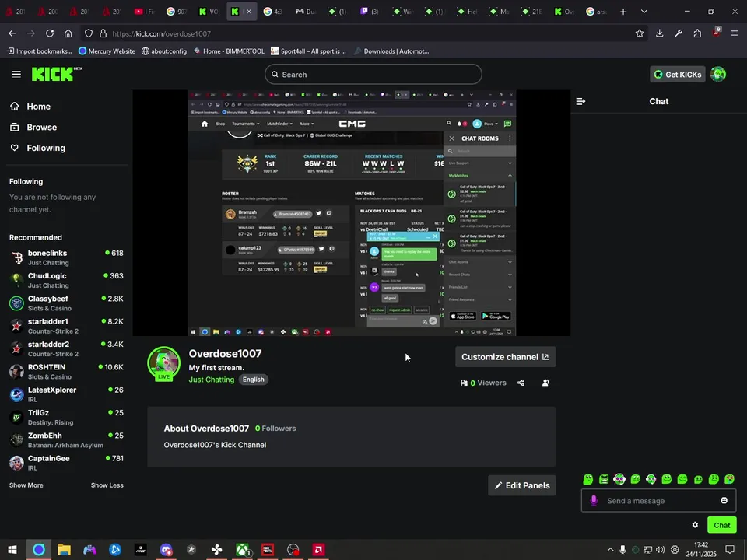Open a new browser tab
This screenshot has height=560, width=747.
click(623, 12)
